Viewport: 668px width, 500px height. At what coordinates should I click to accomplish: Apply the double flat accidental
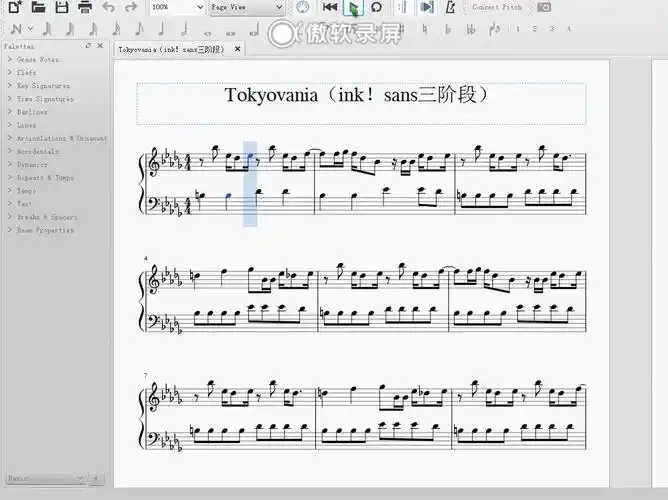coord(471,29)
